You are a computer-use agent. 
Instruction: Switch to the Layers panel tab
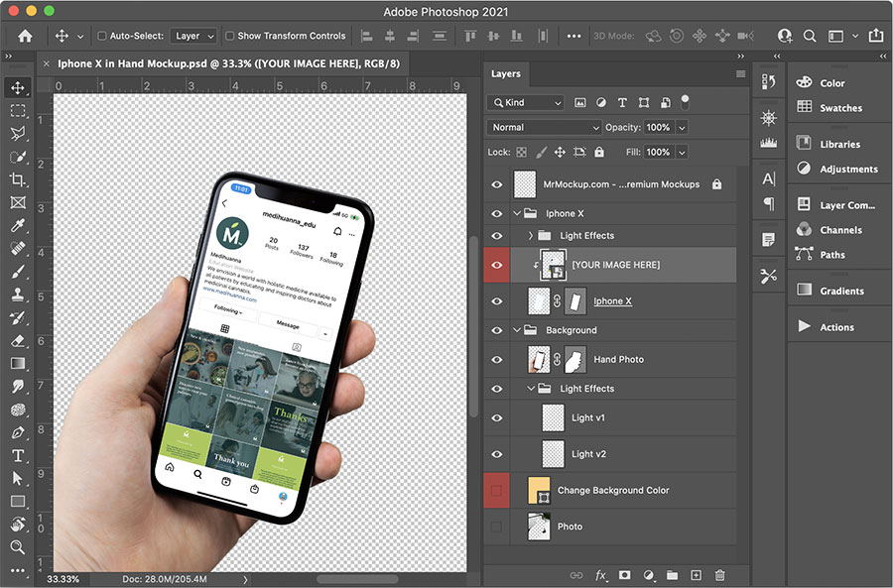(506, 73)
